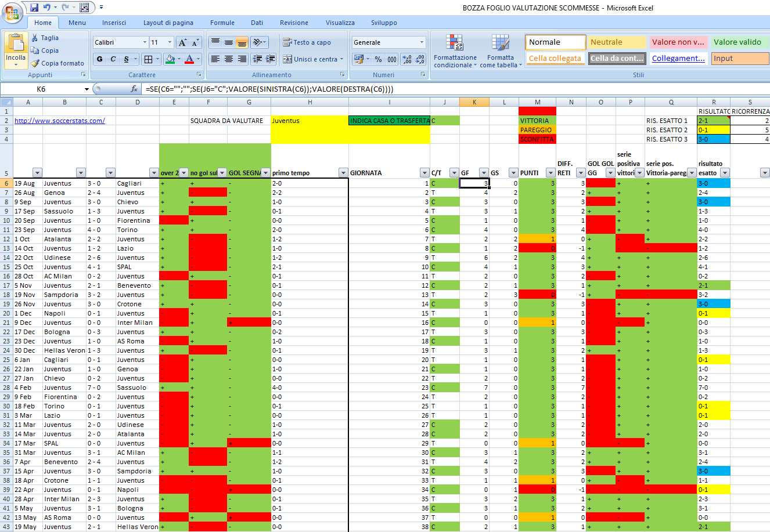The width and height of the screenshot is (770, 532).
Task: Click inside the formula bar
Action: [456, 89]
